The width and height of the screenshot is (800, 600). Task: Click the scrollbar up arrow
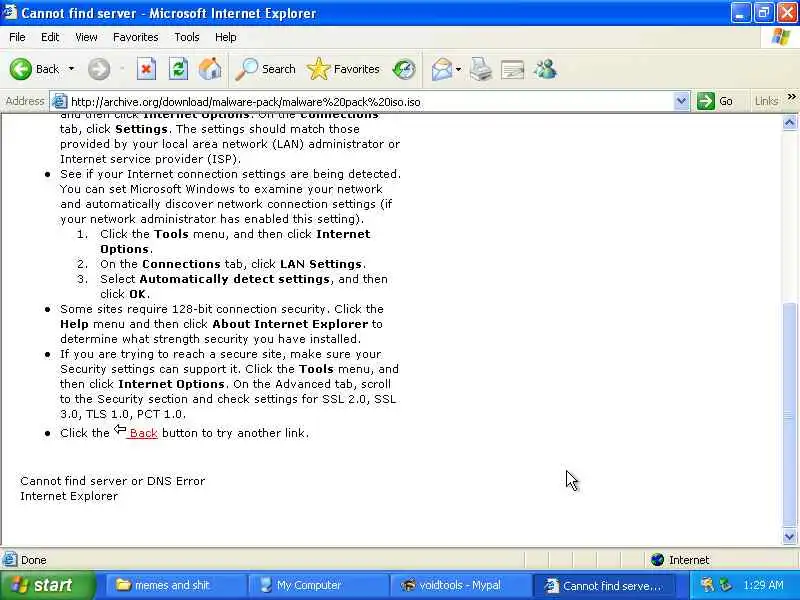pyautogui.click(x=790, y=122)
